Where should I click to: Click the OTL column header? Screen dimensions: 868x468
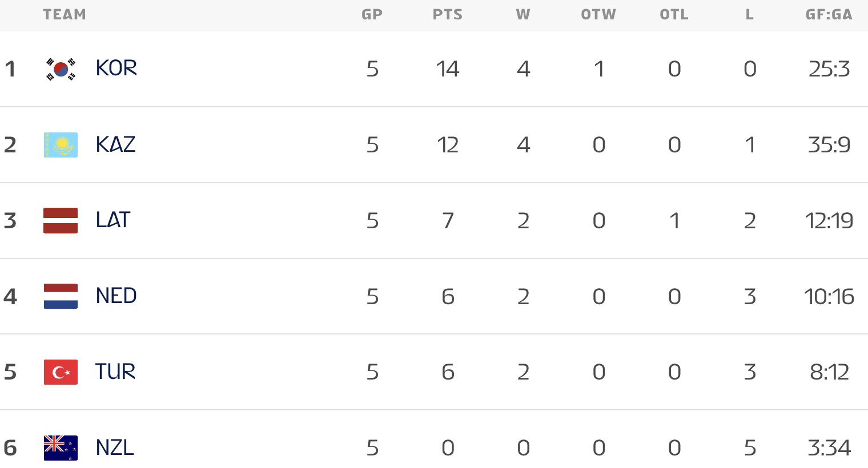(674, 15)
